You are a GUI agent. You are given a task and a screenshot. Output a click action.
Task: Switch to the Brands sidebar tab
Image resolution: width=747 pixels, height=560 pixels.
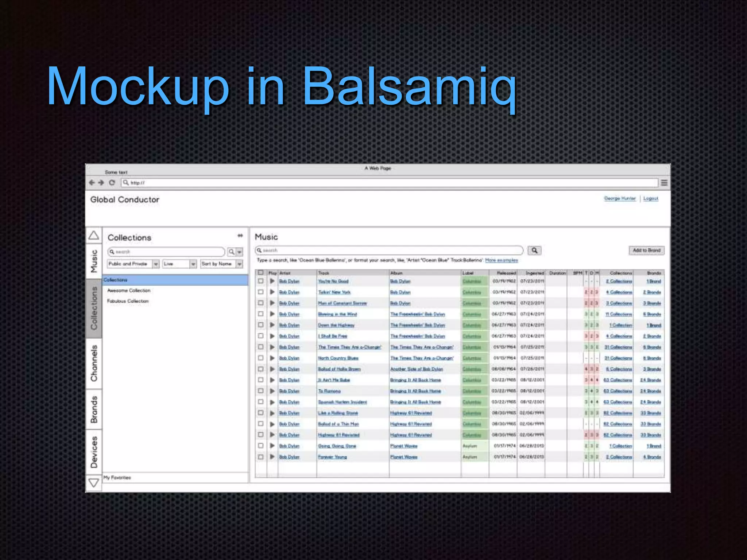pyautogui.click(x=94, y=409)
